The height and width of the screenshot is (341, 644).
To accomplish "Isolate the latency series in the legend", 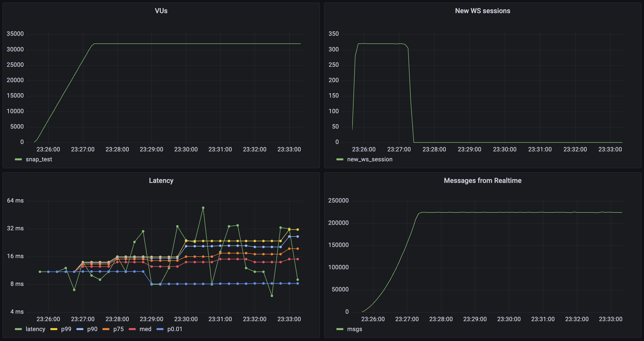I will click(35, 329).
